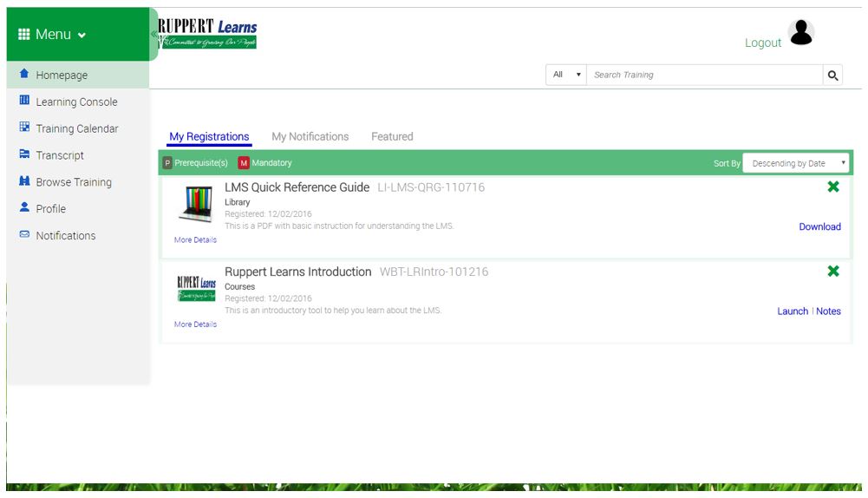Click the course code LI-LMS-QRG-110716
868x498 pixels.
(x=431, y=187)
